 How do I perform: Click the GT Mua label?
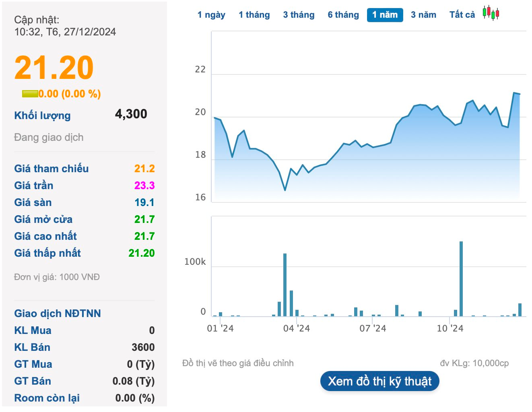point(33,364)
